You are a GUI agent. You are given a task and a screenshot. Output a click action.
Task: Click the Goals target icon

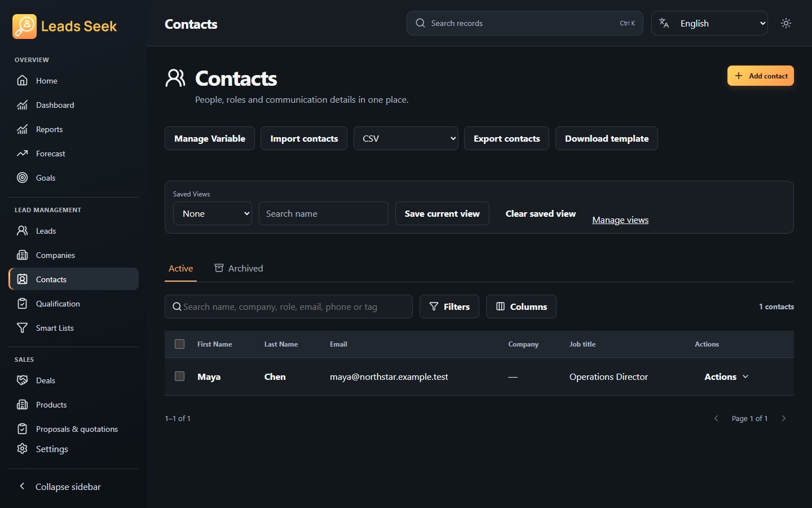click(22, 178)
